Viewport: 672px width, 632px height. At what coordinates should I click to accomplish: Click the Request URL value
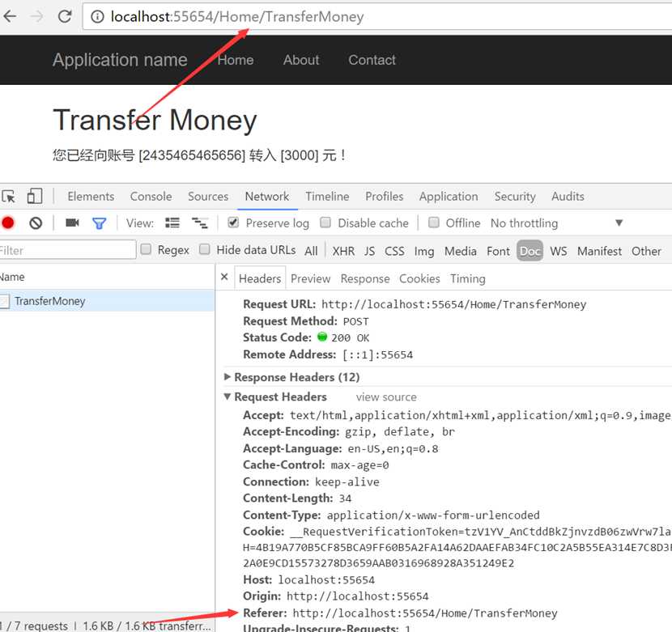454,304
